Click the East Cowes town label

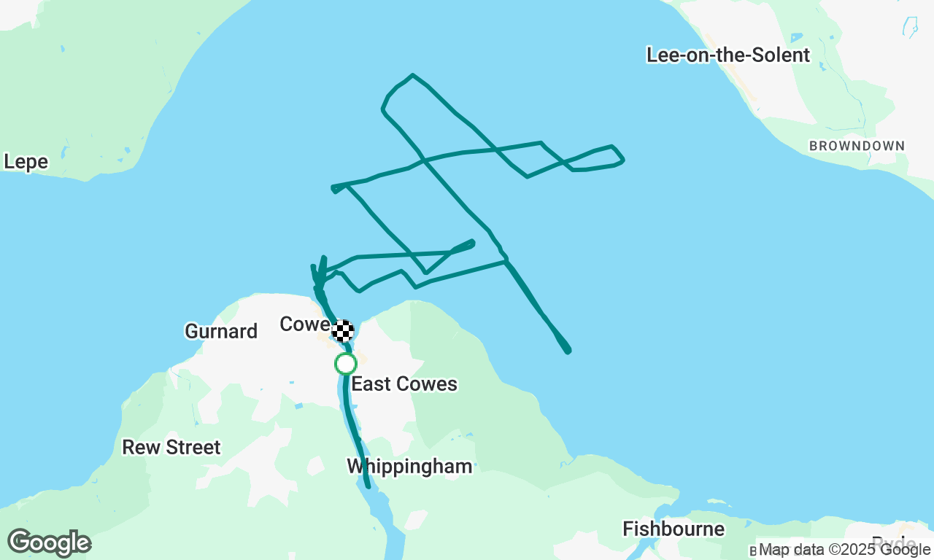(x=404, y=384)
